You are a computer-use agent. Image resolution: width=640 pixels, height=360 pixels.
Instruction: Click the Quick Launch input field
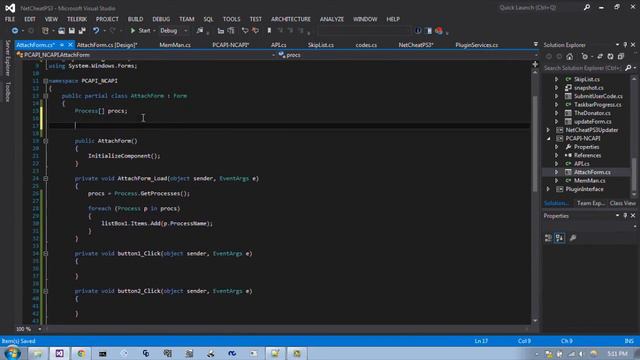click(539, 7)
